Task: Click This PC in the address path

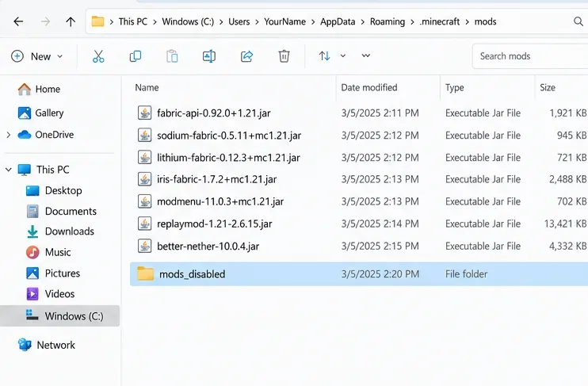Action: click(x=133, y=21)
